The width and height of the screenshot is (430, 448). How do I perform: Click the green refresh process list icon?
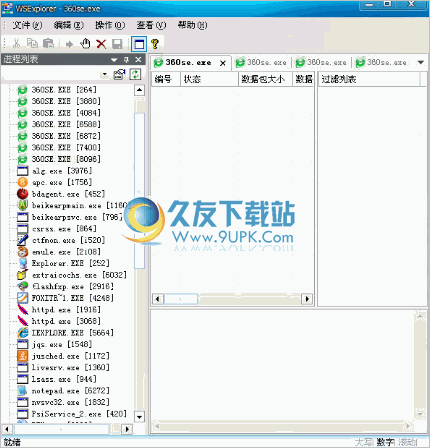tap(135, 74)
